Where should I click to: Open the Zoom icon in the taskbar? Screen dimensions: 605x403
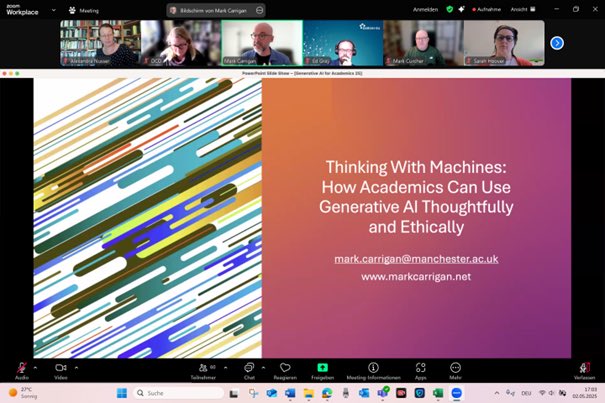point(456,393)
